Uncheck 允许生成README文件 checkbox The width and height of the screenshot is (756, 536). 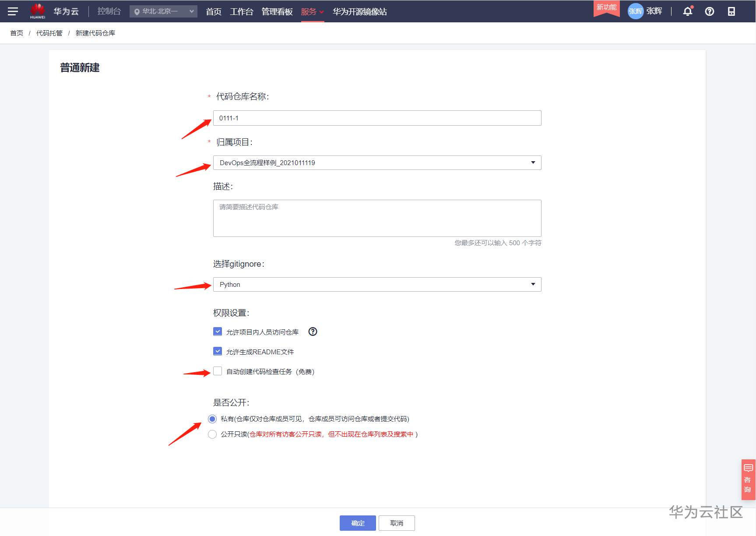pos(218,351)
